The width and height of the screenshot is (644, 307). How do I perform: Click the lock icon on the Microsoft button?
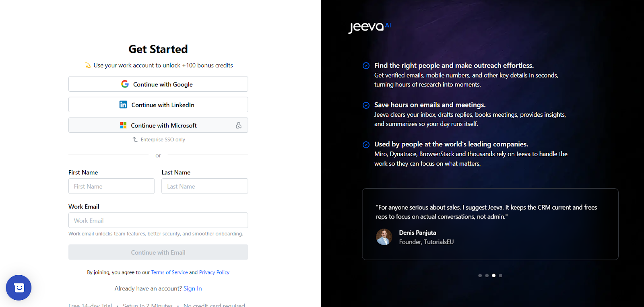click(239, 125)
